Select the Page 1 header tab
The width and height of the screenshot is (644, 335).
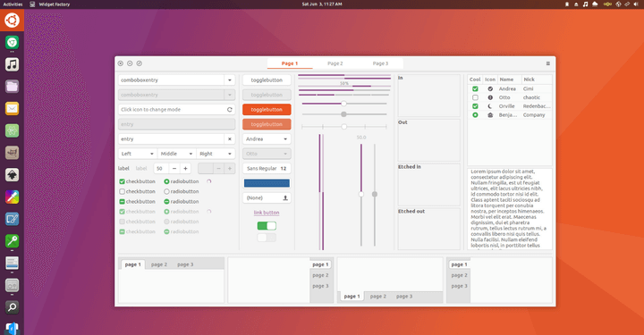[x=290, y=63]
